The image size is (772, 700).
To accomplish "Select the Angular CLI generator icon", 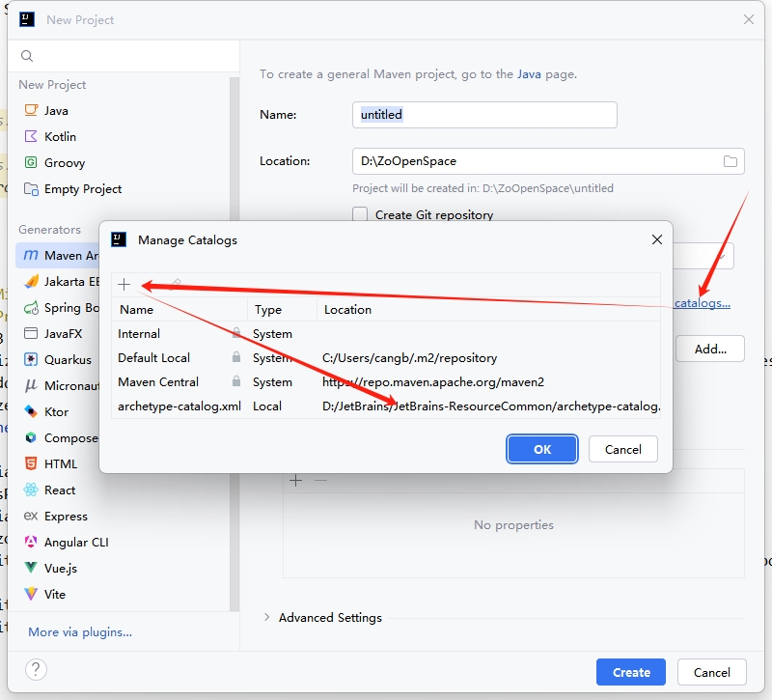I will pos(31,542).
